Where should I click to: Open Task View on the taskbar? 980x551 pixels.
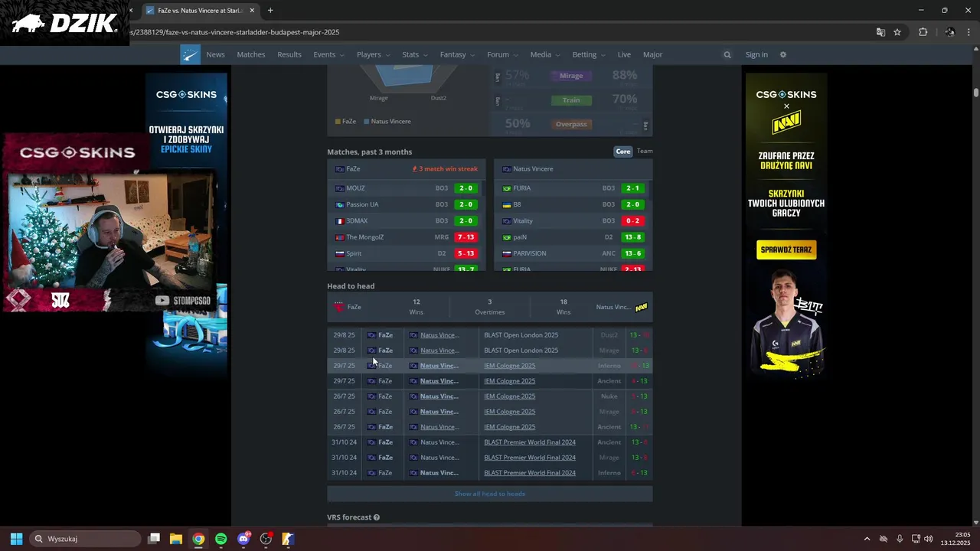(x=154, y=539)
